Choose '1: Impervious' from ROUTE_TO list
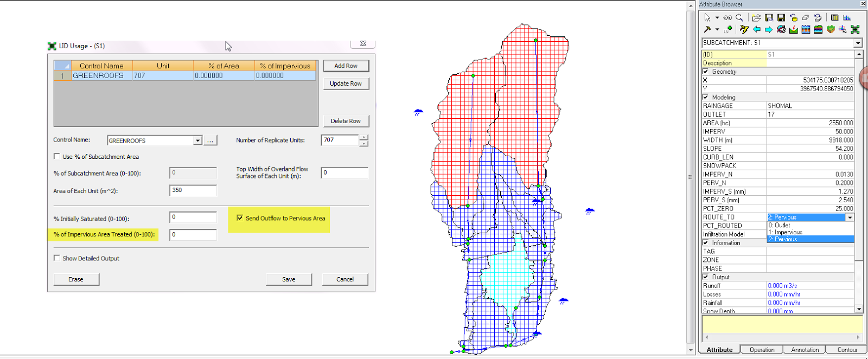This screenshot has height=359, width=868. [x=810, y=232]
